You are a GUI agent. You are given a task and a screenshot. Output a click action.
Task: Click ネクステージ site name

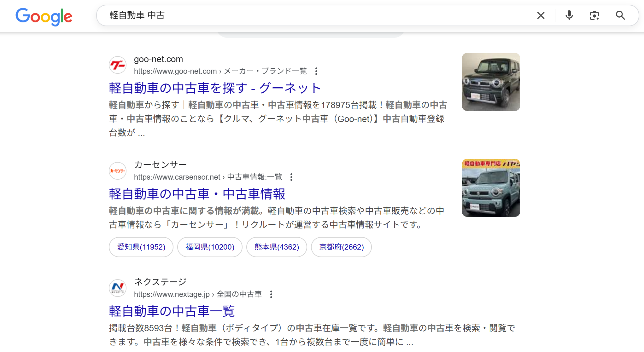[x=160, y=282]
